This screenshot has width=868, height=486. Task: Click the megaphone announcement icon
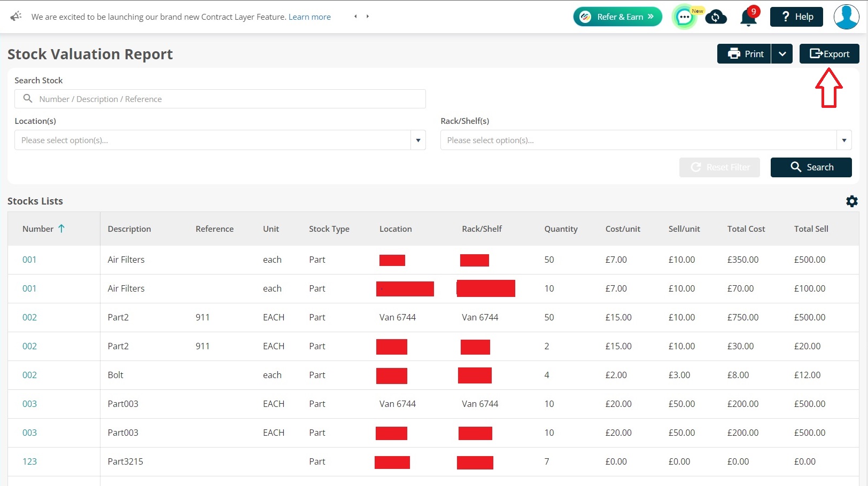(16, 16)
